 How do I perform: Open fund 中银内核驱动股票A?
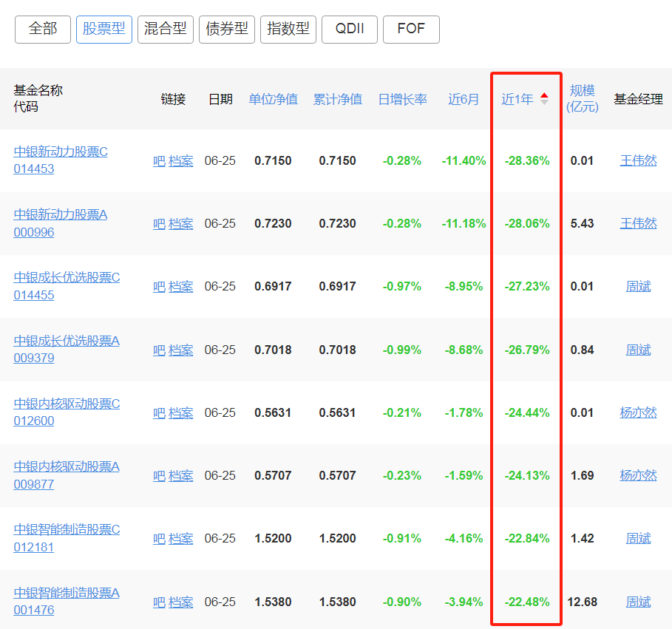coord(67,466)
